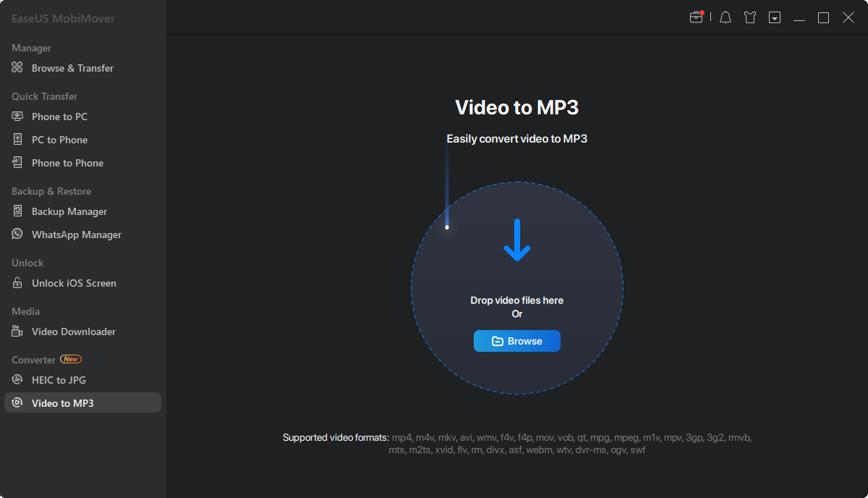Click the Unlock iOS Screen icon
Screen dimensions: 868x498
(x=17, y=283)
